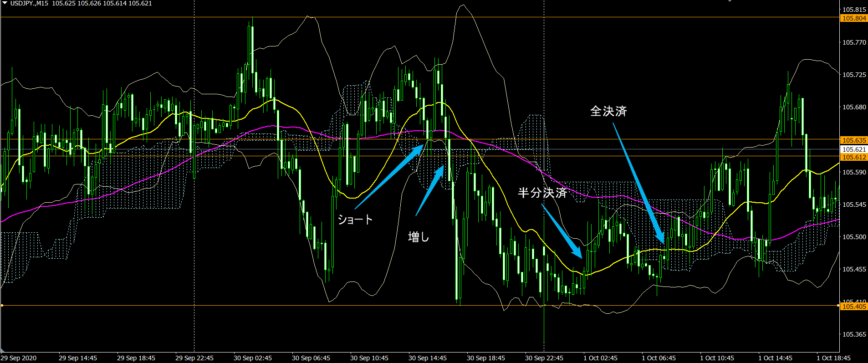The image size is (868, 363).
Task: Click the 105.455 price scale label
Action: 854,269
